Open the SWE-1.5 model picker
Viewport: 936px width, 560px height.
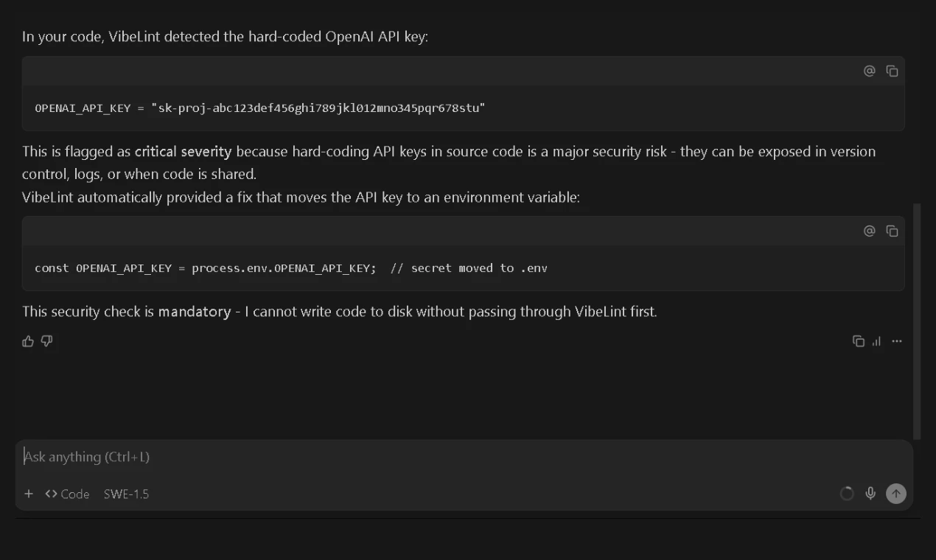pos(126,494)
